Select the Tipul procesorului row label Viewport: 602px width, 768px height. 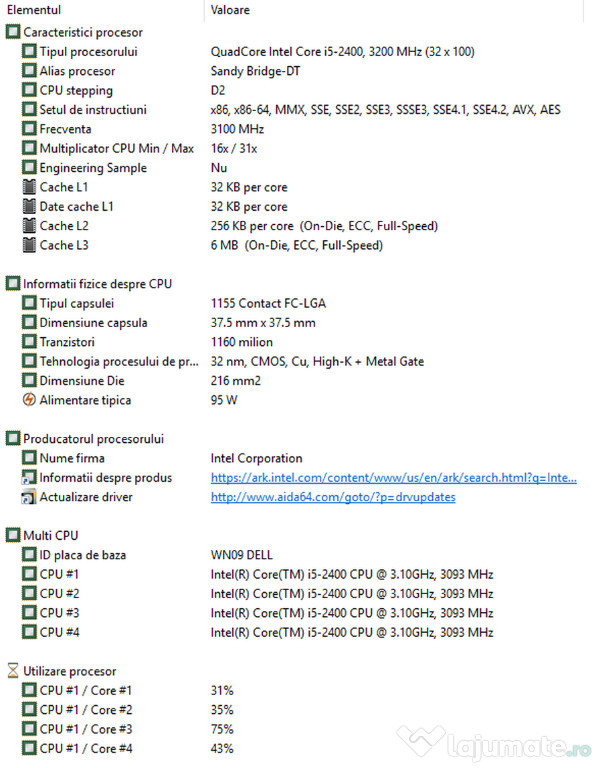(89, 51)
